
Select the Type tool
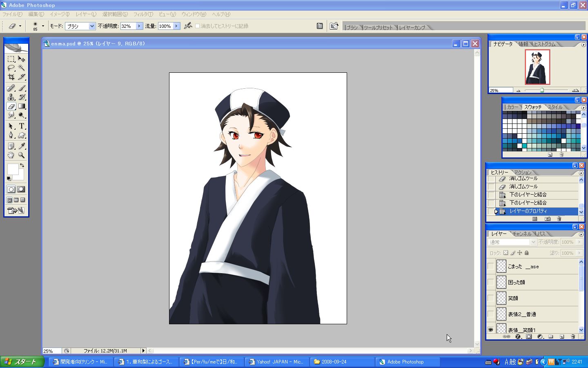click(22, 126)
